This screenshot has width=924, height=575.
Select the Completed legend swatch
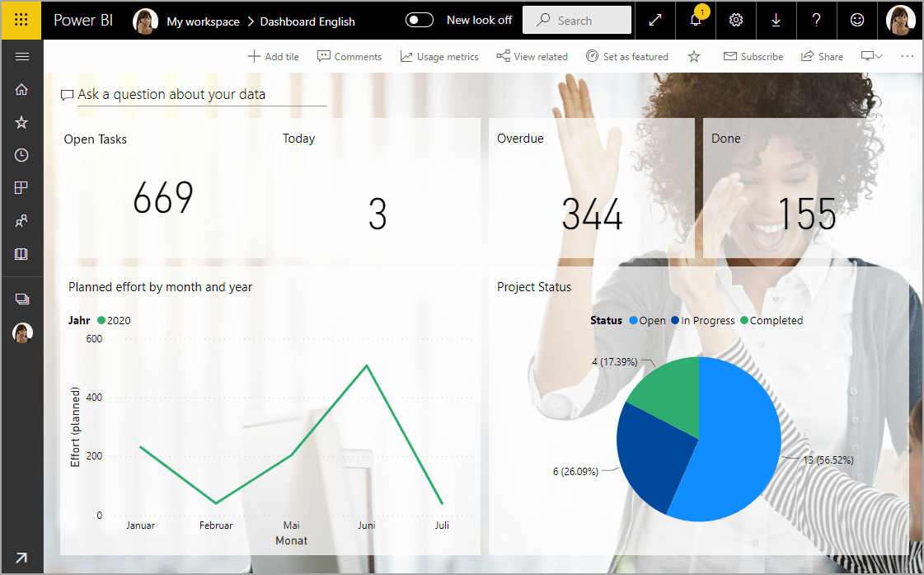tap(744, 320)
